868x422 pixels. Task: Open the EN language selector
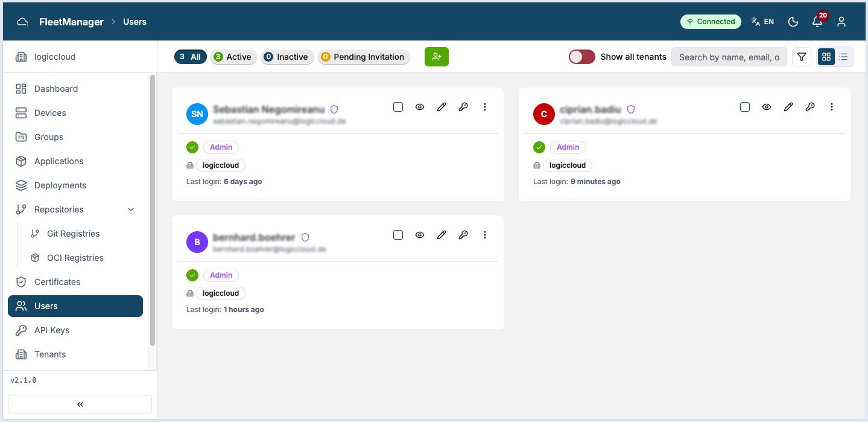(762, 22)
